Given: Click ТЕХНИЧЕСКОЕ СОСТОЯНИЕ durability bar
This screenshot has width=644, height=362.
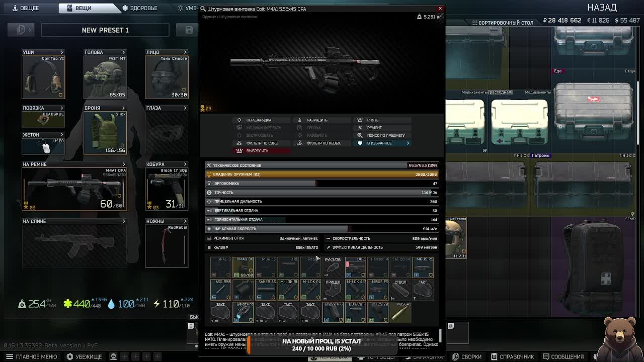Looking at the screenshot, I should click(321, 165).
